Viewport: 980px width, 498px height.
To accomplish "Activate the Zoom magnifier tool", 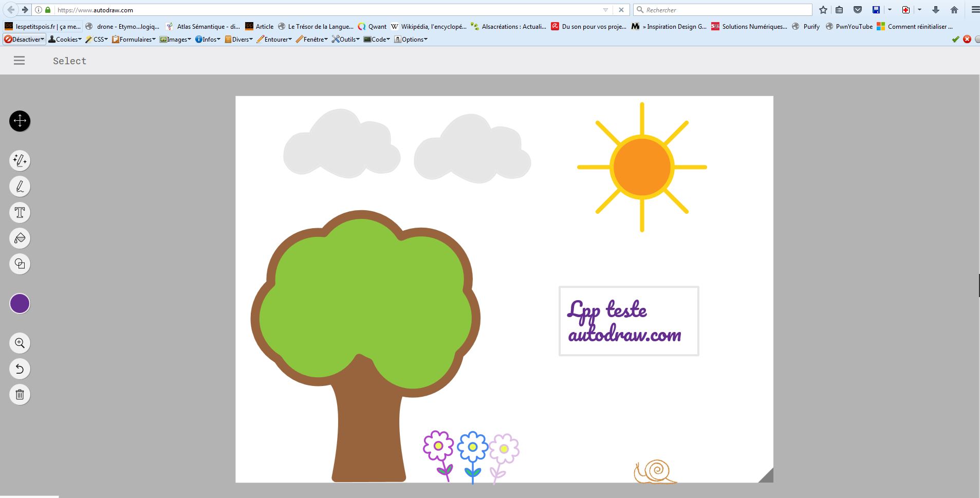I will pyautogui.click(x=20, y=343).
